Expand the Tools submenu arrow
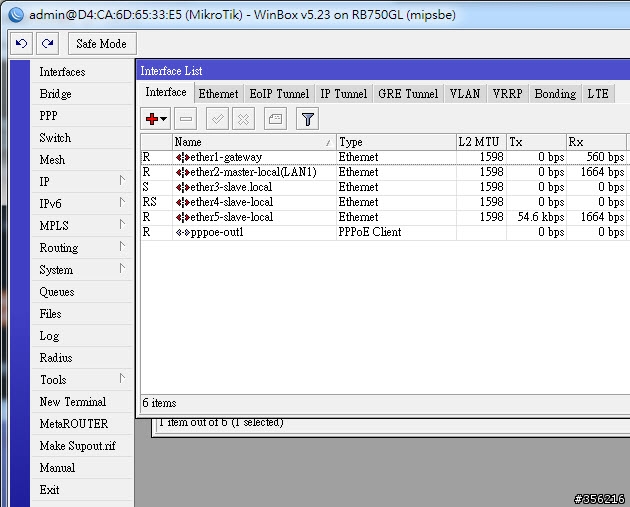 click(123, 378)
